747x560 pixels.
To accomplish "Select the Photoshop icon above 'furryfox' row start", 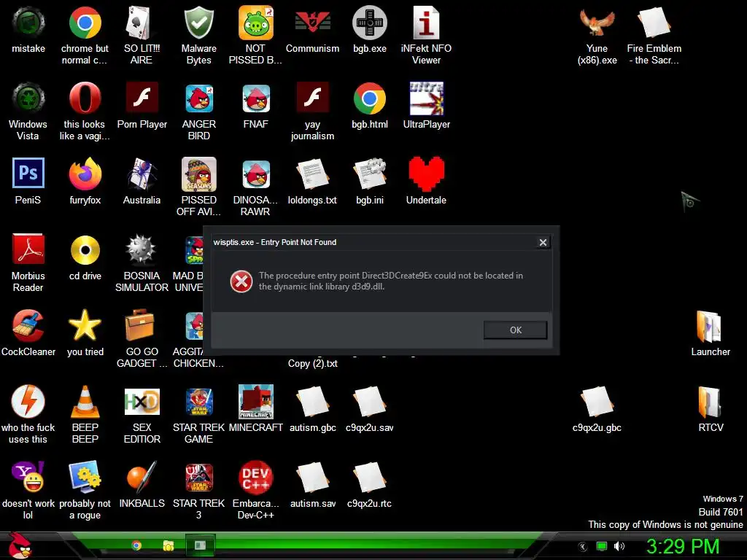I will pyautogui.click(x=28, y=174).
